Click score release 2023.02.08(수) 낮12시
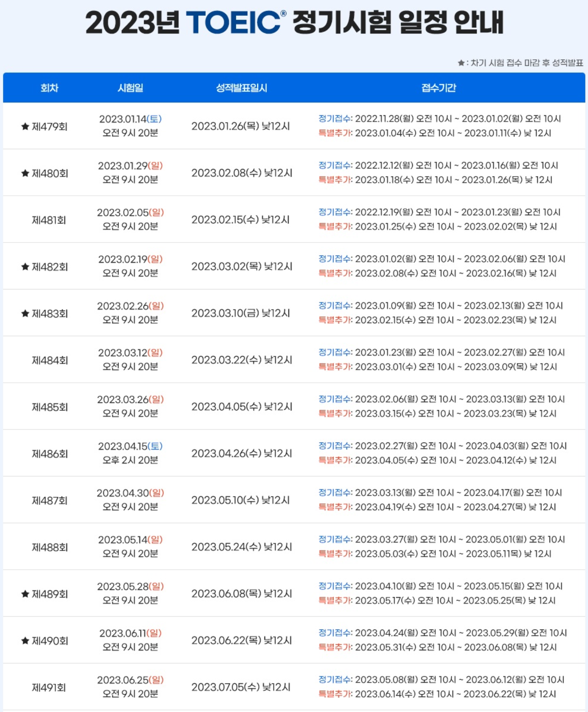Viewport: 588px width, 712px height. pyautogui.click(x=242, y=173)
